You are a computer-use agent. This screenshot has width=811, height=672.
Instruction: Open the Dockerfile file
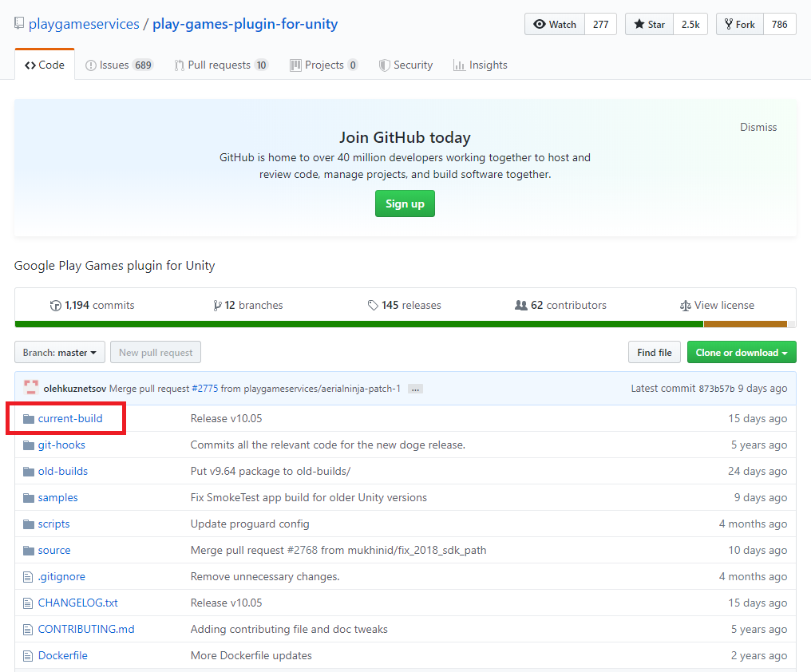pos(62,656)
